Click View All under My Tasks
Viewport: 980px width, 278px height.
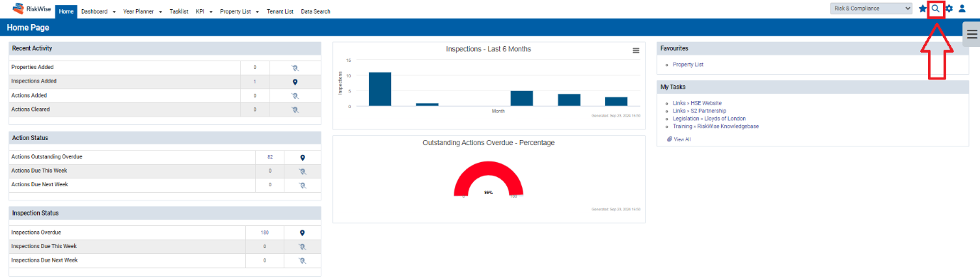[x=682, y=139]
